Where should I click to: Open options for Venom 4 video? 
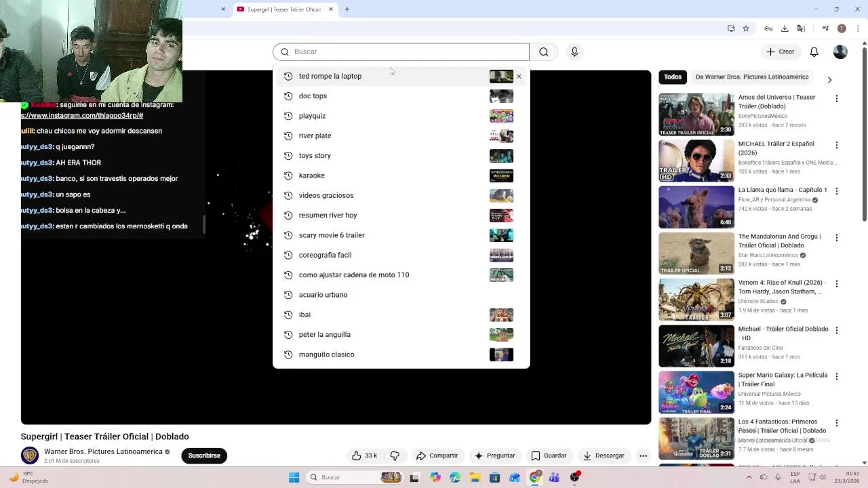836,284
